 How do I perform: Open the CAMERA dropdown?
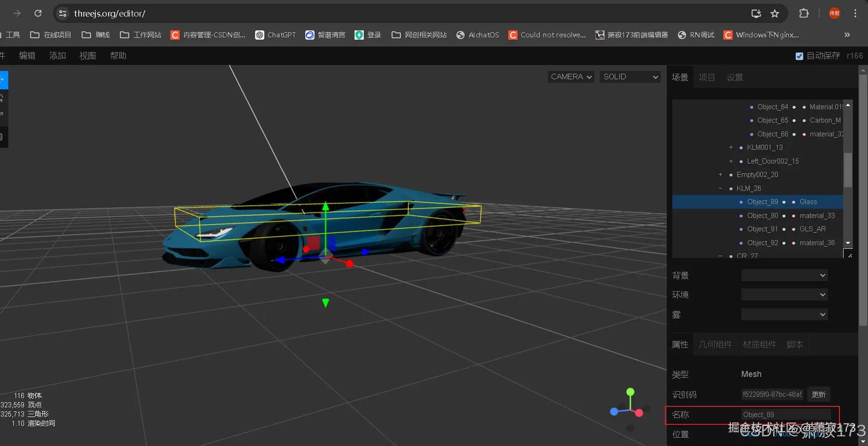tap(571, 77)
